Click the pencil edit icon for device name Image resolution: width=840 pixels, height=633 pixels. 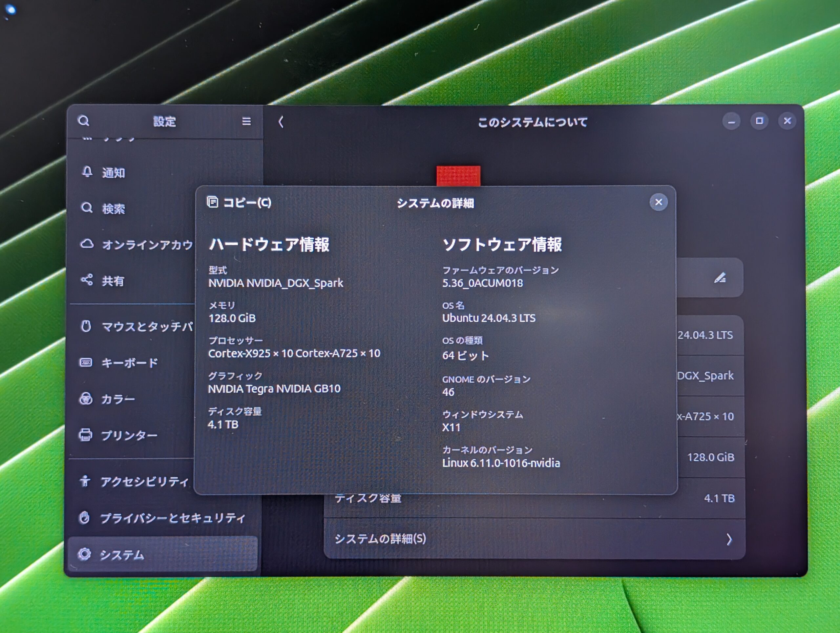[720, 278]
